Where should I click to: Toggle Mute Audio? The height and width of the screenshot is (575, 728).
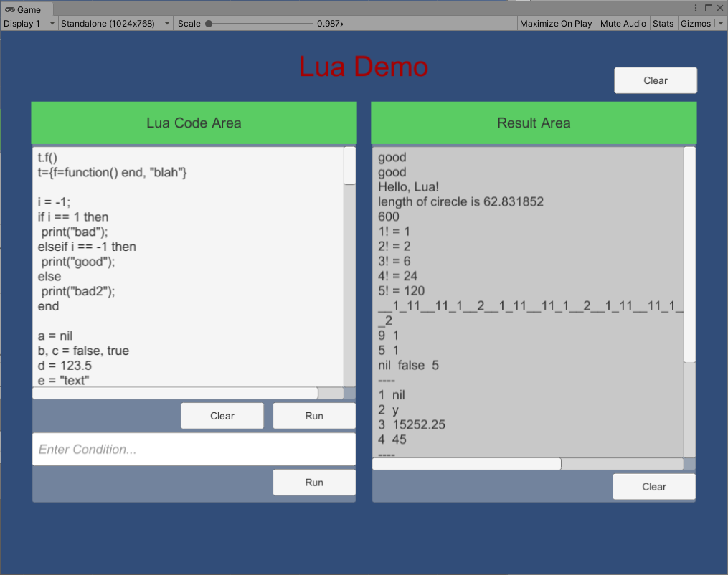(x=623, y=23)
